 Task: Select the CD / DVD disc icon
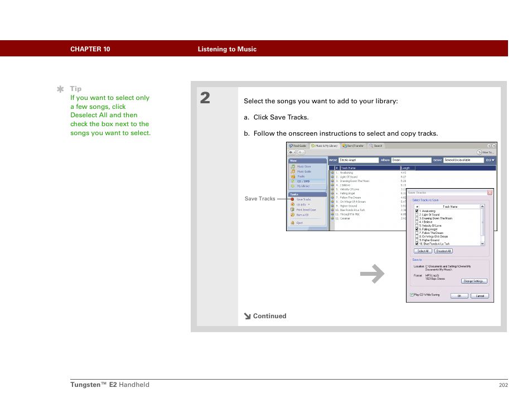point(293,181)
